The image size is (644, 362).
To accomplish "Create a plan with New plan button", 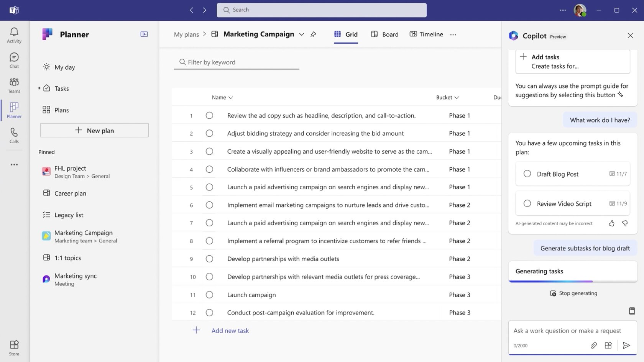I will pos(94,130).
